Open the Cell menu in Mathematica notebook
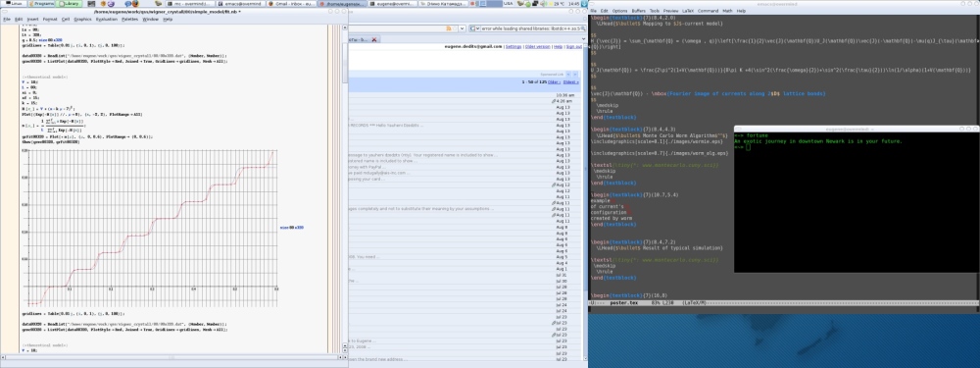980x368 pixels. pos(66,20)
